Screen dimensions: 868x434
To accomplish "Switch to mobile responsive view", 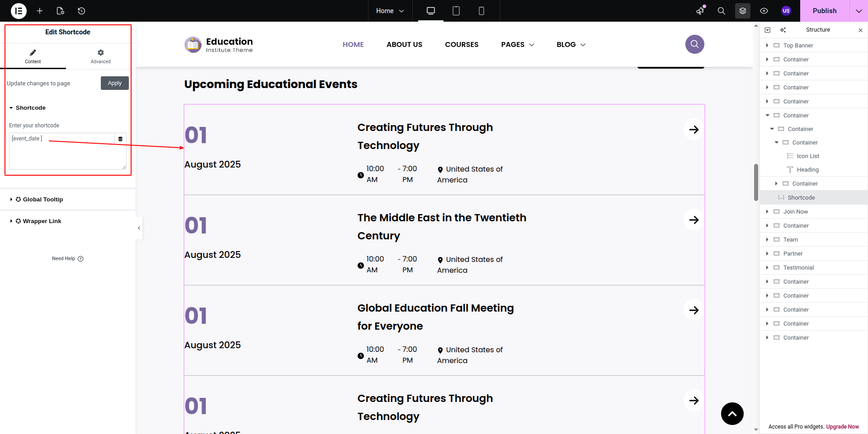I will click(x=481, y=11).
